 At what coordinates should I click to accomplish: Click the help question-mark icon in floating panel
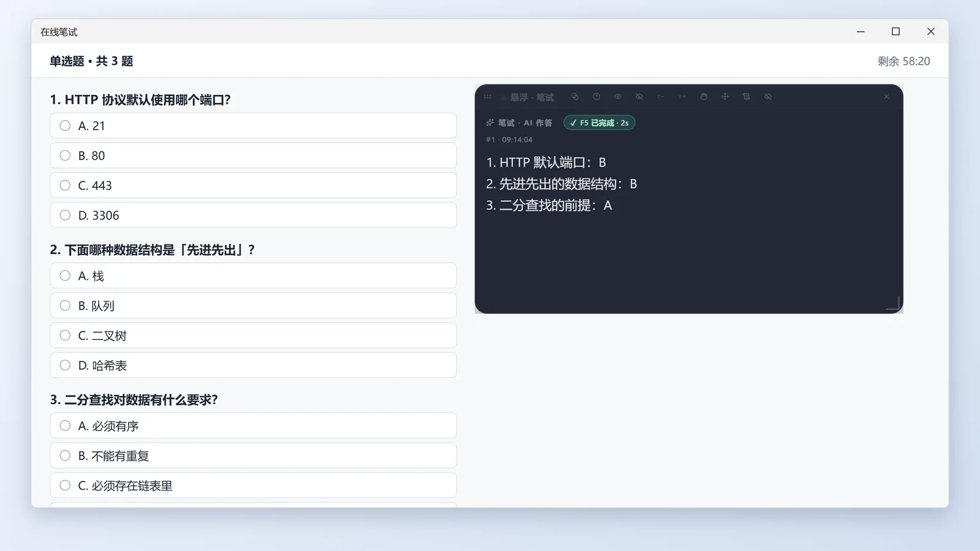(596, 97)
